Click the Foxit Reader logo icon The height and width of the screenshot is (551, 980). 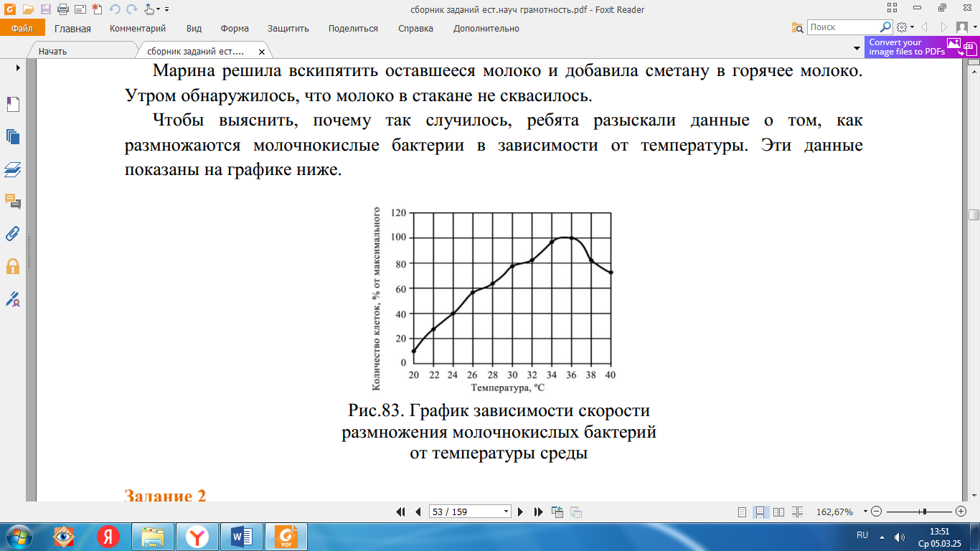(x=9, y=9)
